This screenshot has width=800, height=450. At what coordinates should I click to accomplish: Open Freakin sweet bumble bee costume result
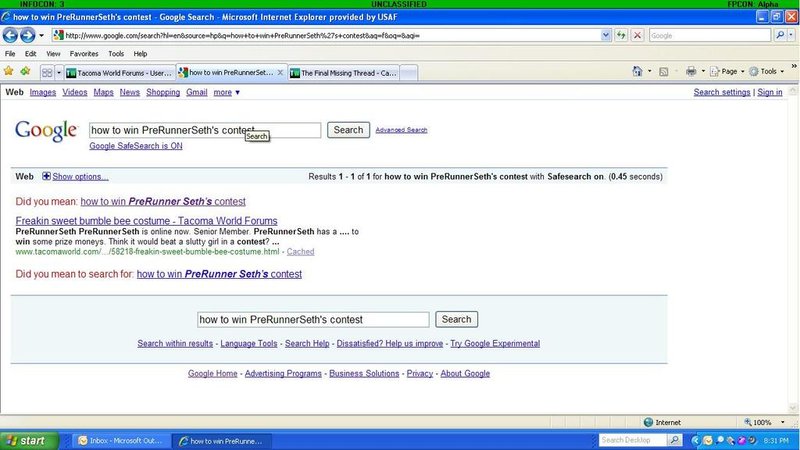pyautogui.click(x=146, y=221)
